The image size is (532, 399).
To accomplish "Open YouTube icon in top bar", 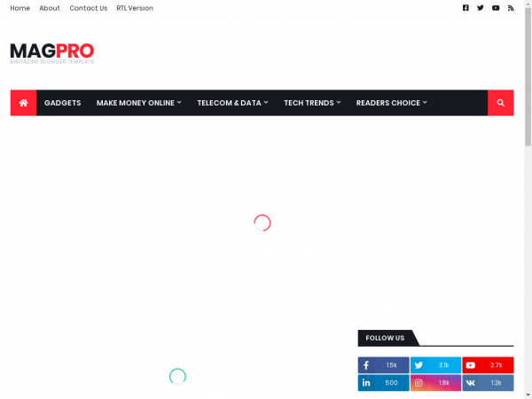I will [x=496, y=8].
